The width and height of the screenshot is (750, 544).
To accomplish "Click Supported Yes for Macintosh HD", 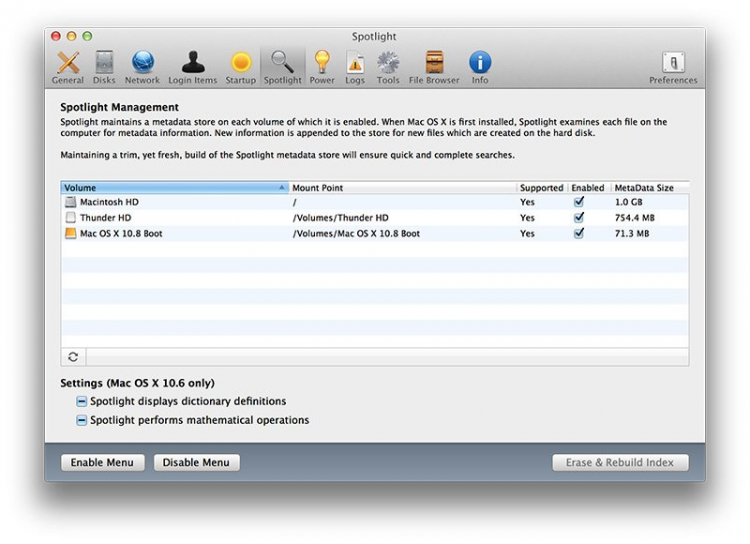I will pyautogui.click(x=527, y=202).
